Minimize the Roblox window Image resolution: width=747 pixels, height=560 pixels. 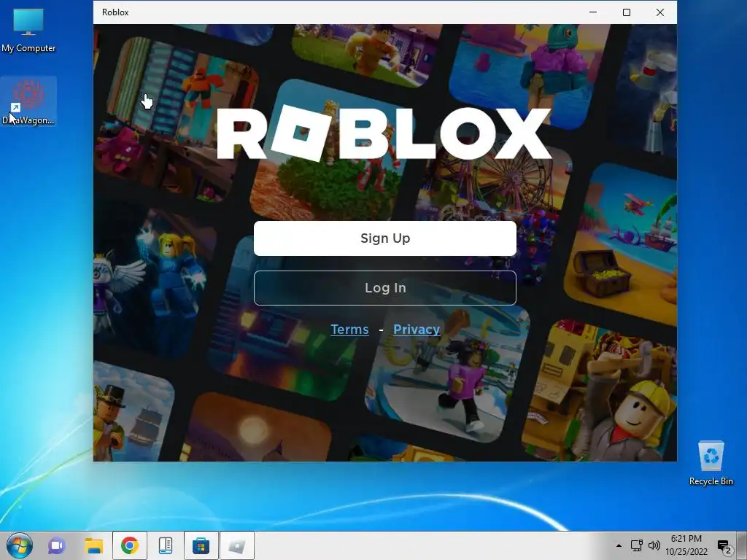pos(593,12)
